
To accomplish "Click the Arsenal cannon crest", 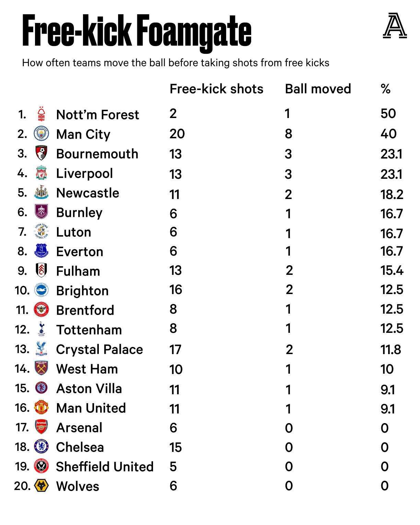I will pyautogui.click(x=41, y=427).
